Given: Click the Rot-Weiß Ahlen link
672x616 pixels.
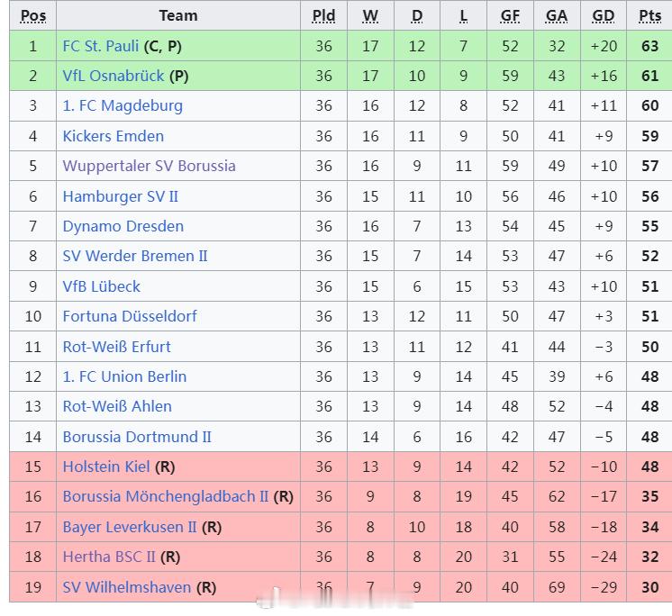Looking at the screenshot, I should pyautogui.click(x=117, y=406).
